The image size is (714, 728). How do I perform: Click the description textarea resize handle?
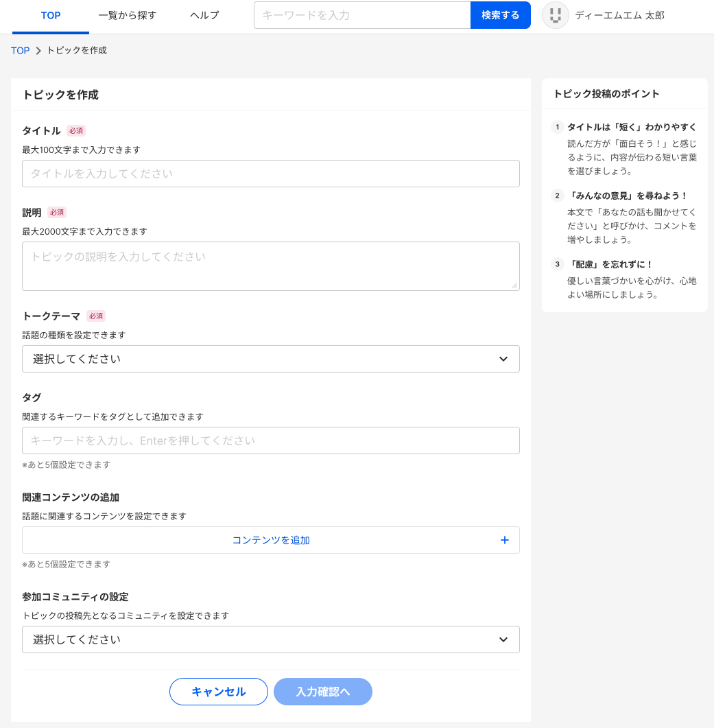click(514, 285)
